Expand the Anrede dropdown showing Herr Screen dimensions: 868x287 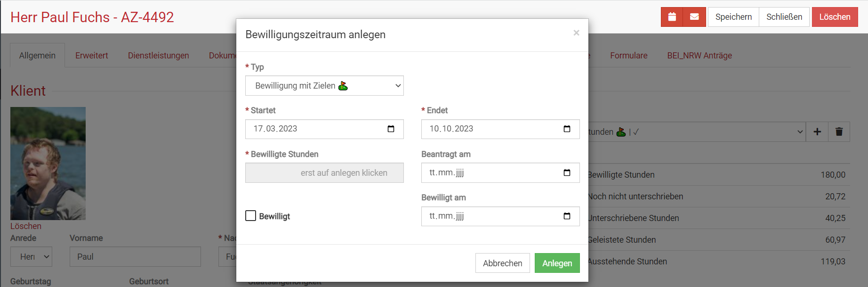(31, 257)
